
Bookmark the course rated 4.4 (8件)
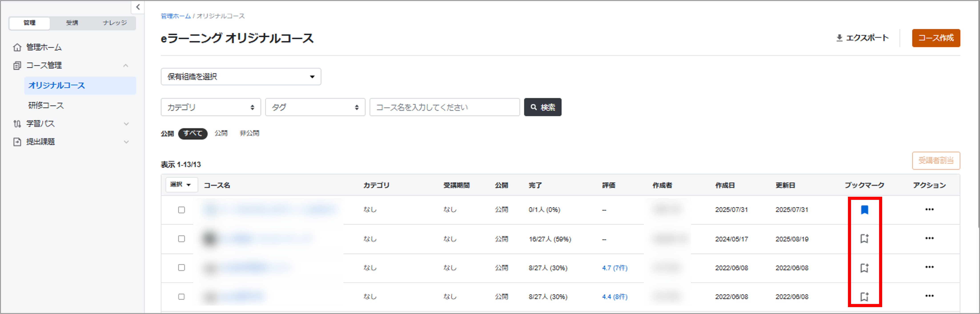click(x=864, y=296)
